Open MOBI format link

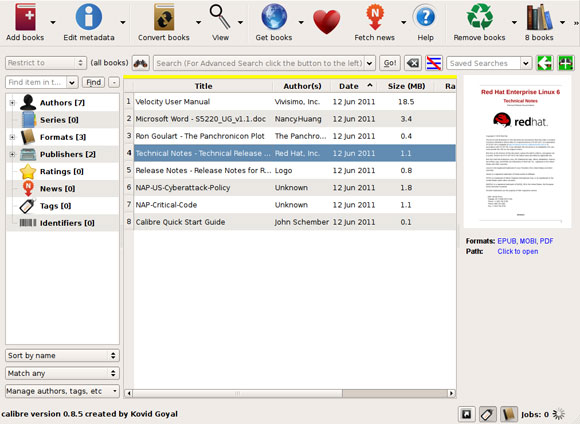(528, 241)
